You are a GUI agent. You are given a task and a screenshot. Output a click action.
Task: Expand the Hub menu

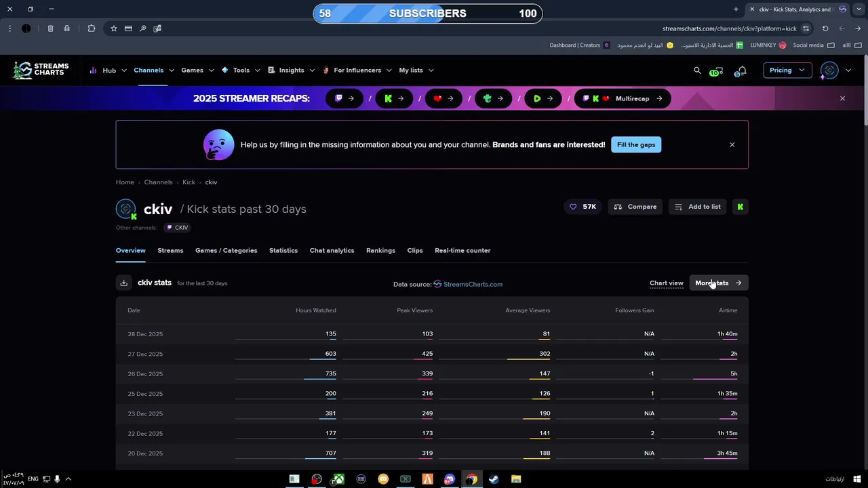[x=108, y=70]
